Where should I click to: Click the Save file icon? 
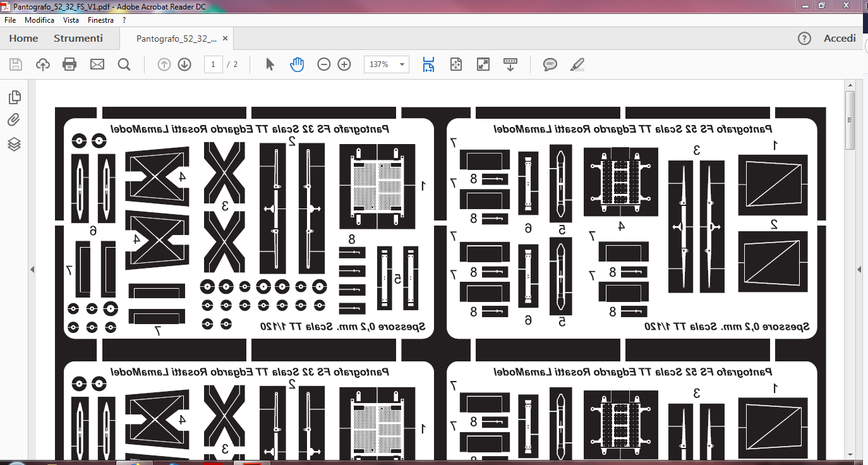pyautogui.click(x=16, y=64)
